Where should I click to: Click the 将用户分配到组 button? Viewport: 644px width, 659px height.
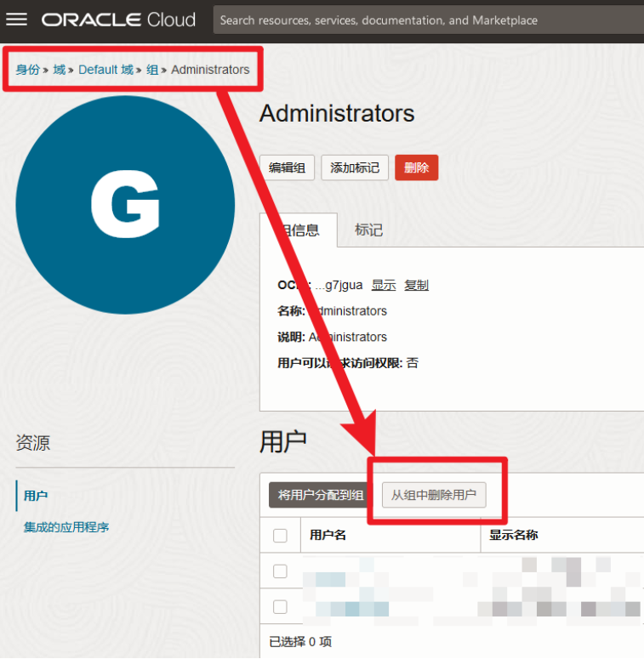point(320,495)
